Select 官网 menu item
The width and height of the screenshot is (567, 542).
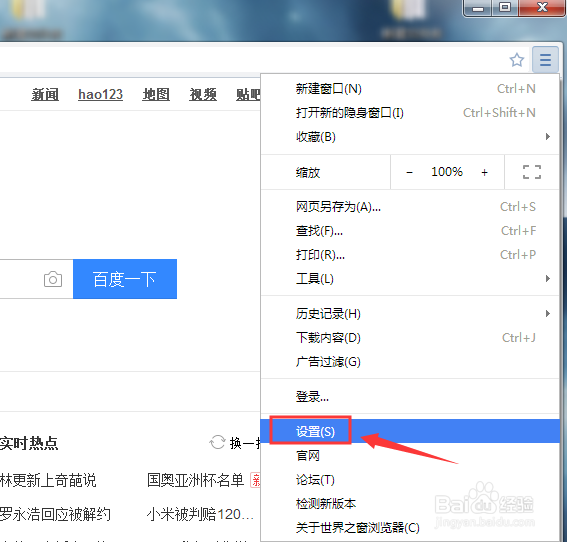[410, 456]
